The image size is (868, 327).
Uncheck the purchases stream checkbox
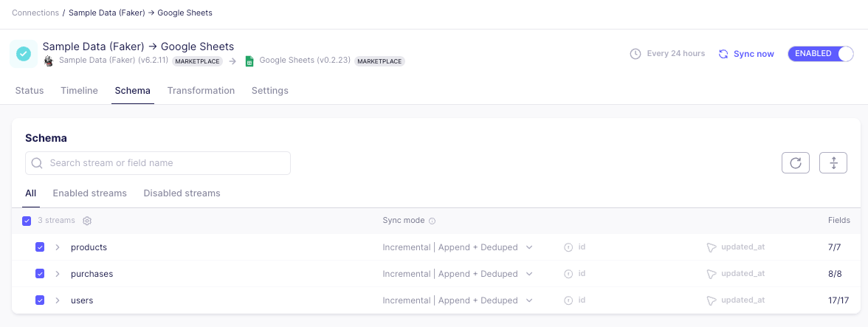click(x=40, y=274)
